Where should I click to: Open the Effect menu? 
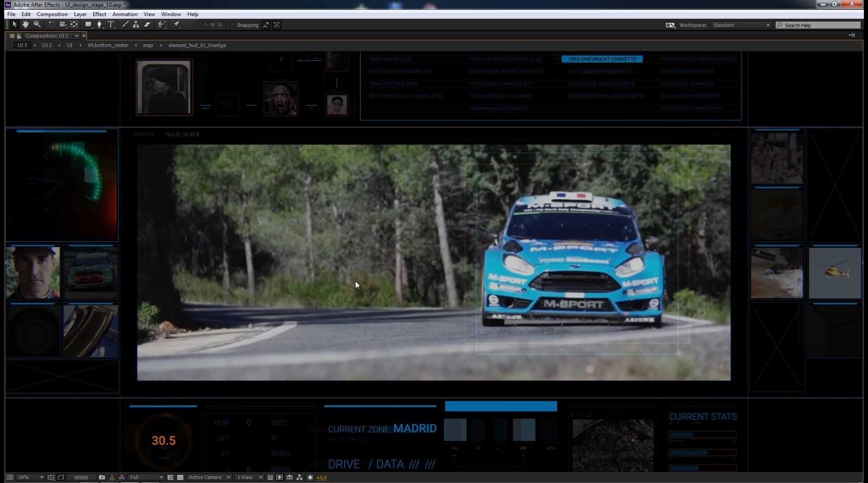pyautogui.click(x=99, y=14)
